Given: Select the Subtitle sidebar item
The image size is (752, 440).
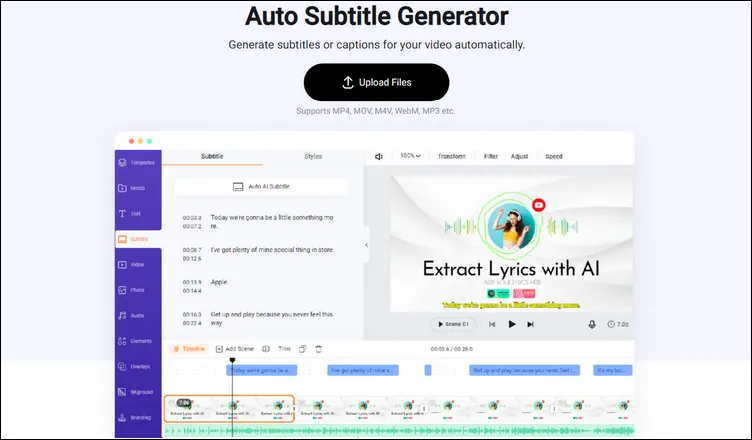Looking at the screenshot, I should (x=138, y=239).
